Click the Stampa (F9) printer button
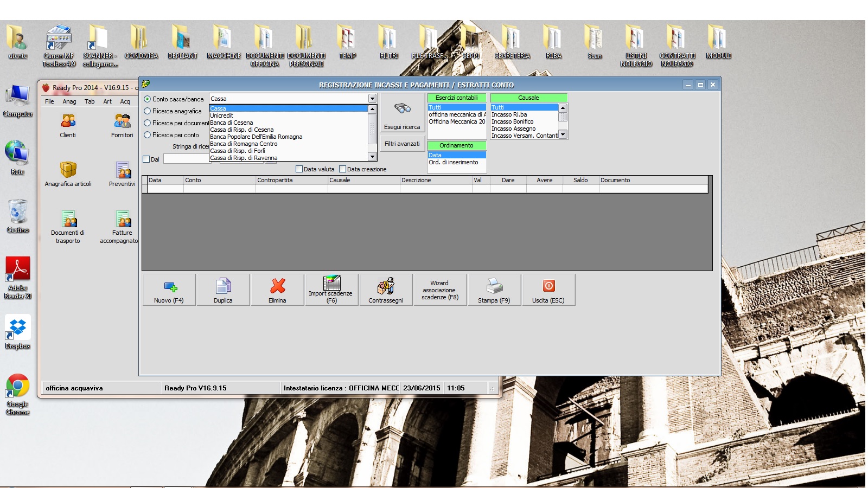Screen dimensions: 868x488 [x=494, y=290]
